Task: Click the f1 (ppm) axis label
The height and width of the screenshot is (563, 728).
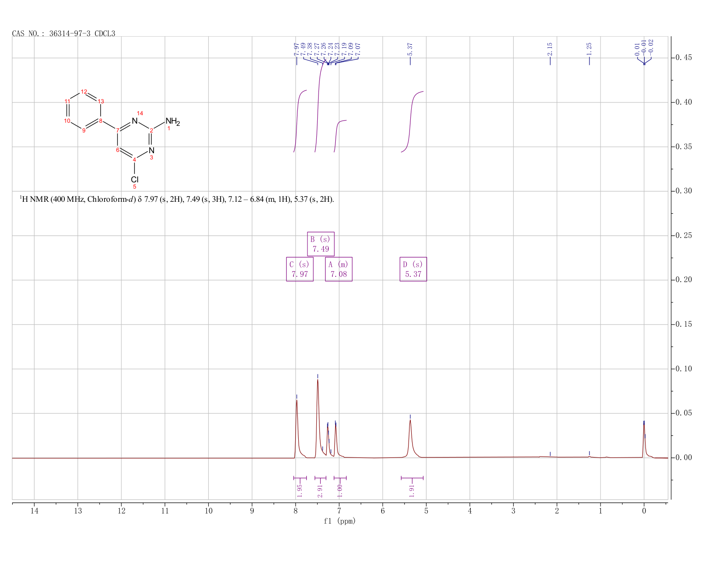Action: [x=339, y=521]
